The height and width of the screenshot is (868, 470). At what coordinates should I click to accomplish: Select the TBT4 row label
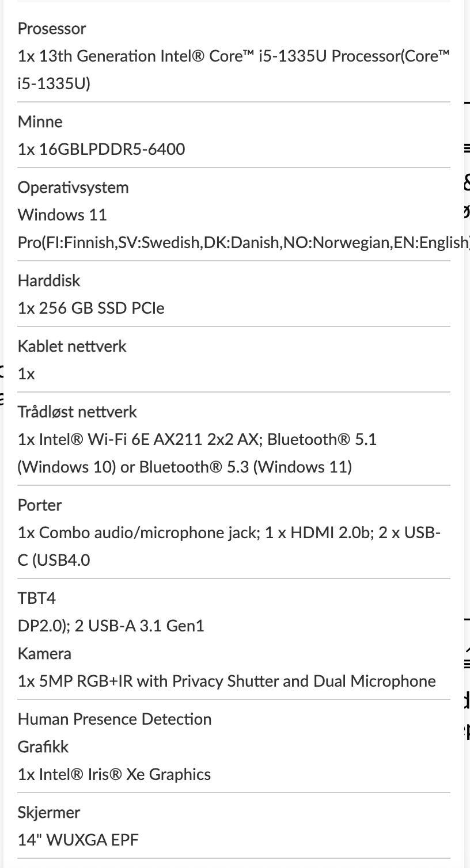click(x=37, y=599)
